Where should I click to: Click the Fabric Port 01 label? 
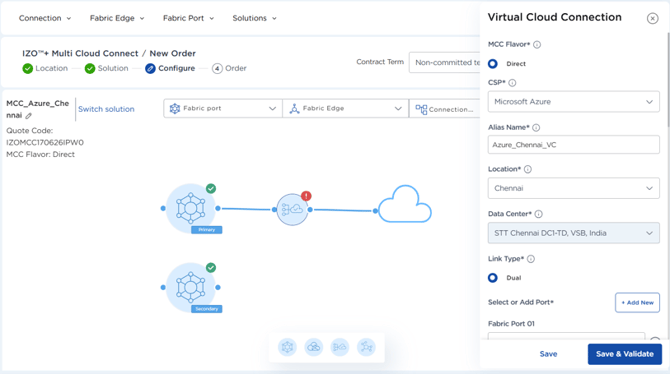[x=511, y=324]
